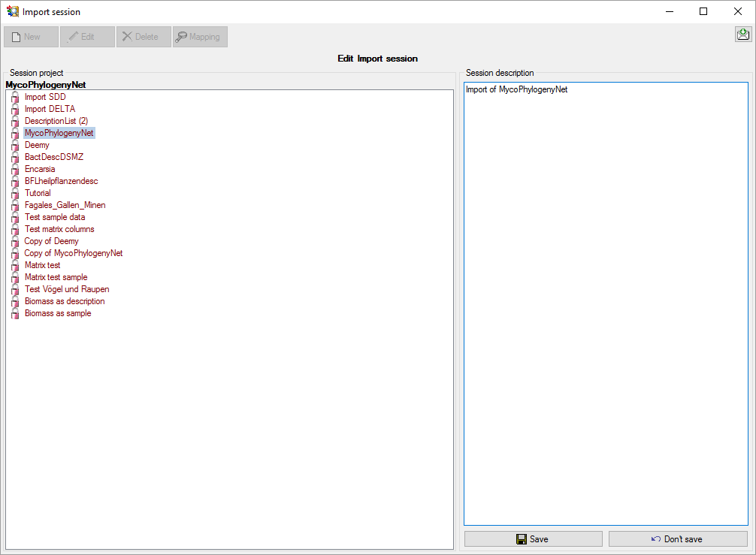Save the import session
756x555 pixels.
pos(534,539)
